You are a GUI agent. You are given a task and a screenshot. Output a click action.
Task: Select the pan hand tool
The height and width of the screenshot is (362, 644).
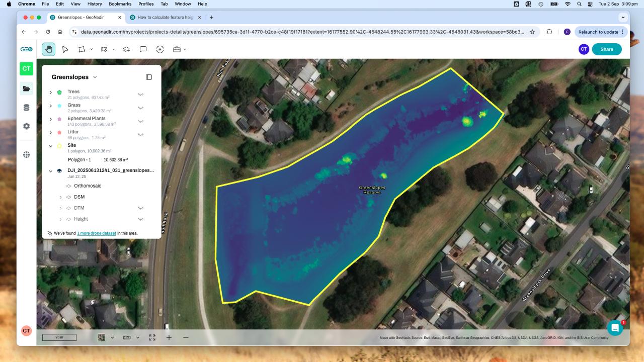(x=49, y=49)
